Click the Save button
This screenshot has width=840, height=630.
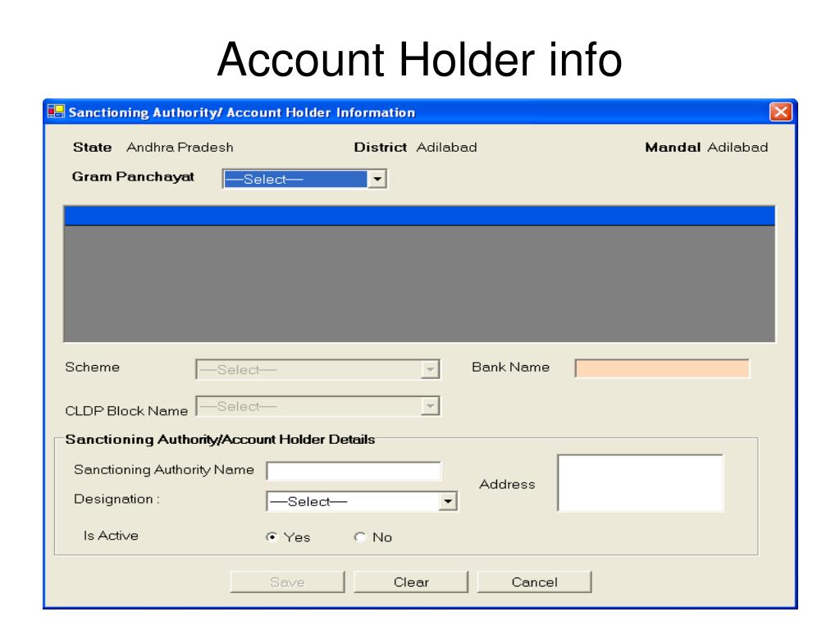(x=287, y=582)
